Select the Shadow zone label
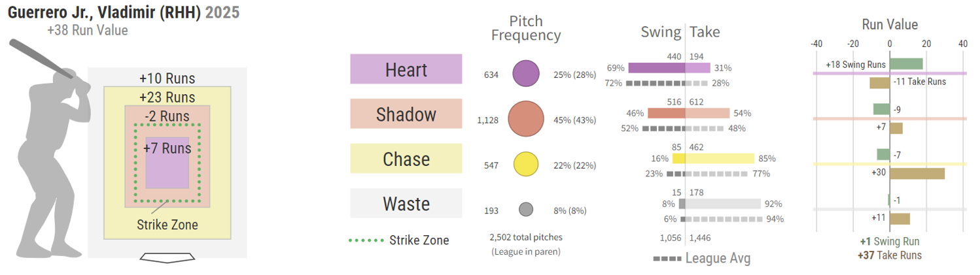This screenshot has width=980, height=275. tap(406, 114)
